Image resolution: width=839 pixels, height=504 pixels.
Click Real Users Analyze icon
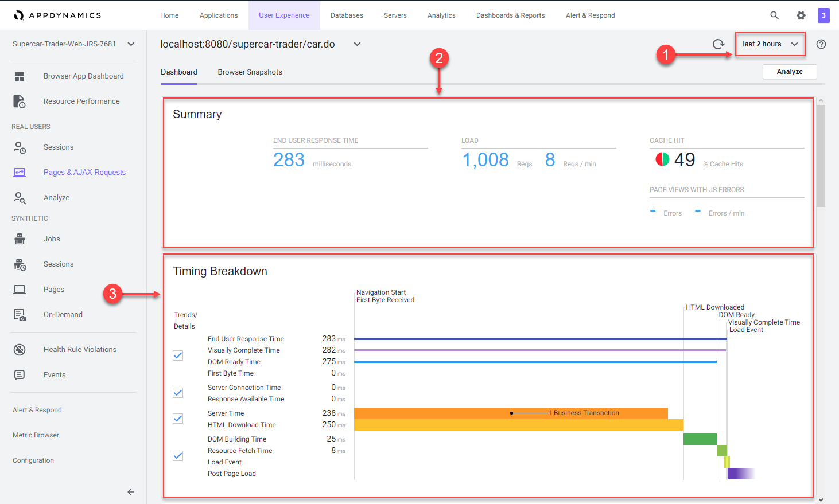click(x=20, y=198)
